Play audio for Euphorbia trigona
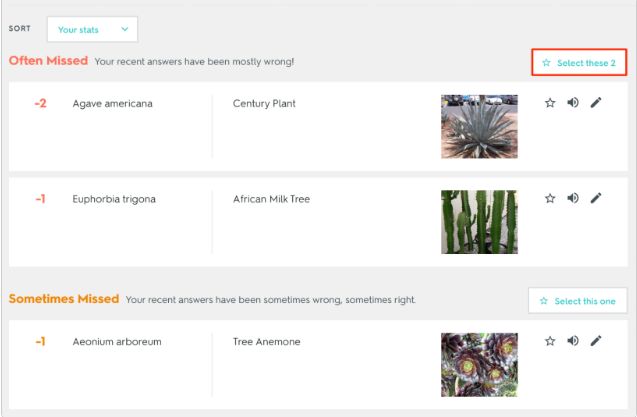 tap(573, 198)
